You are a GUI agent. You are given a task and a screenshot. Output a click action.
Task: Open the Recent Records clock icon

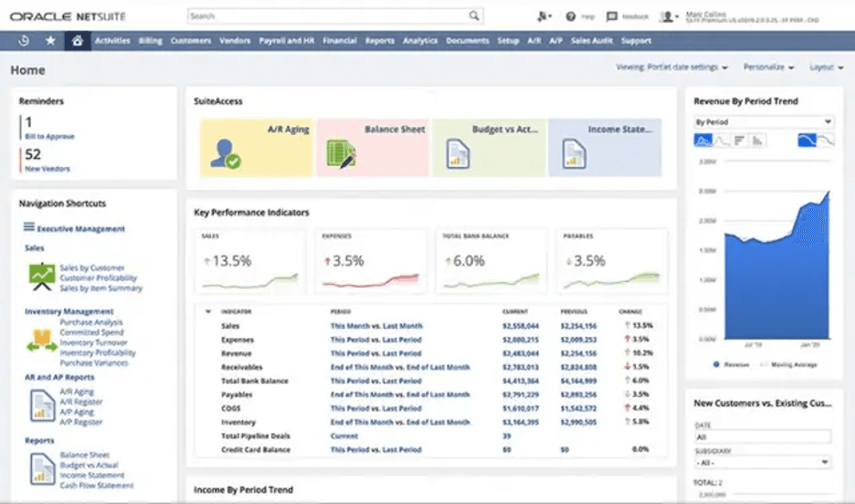(24, 41)
